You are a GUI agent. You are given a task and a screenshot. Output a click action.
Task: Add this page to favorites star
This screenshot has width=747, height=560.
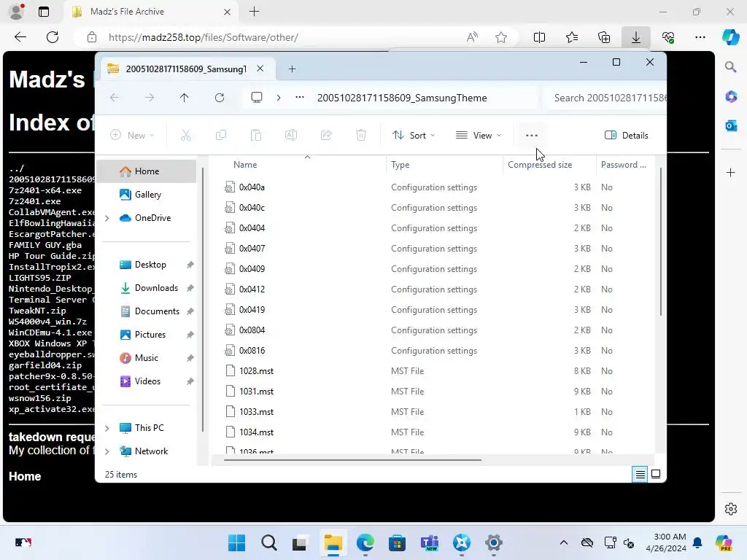pyautogui.click(x=501, y=37)
